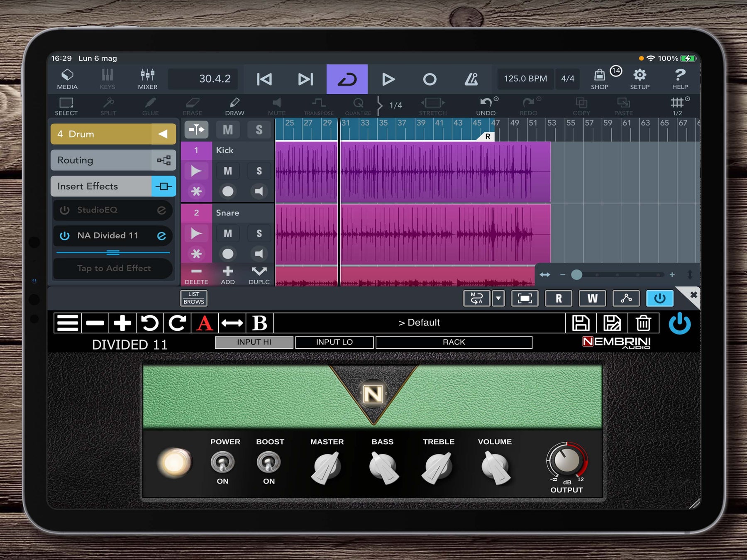Toggle cycle loop playback button
747x560 pixels.
click(347, 79)
